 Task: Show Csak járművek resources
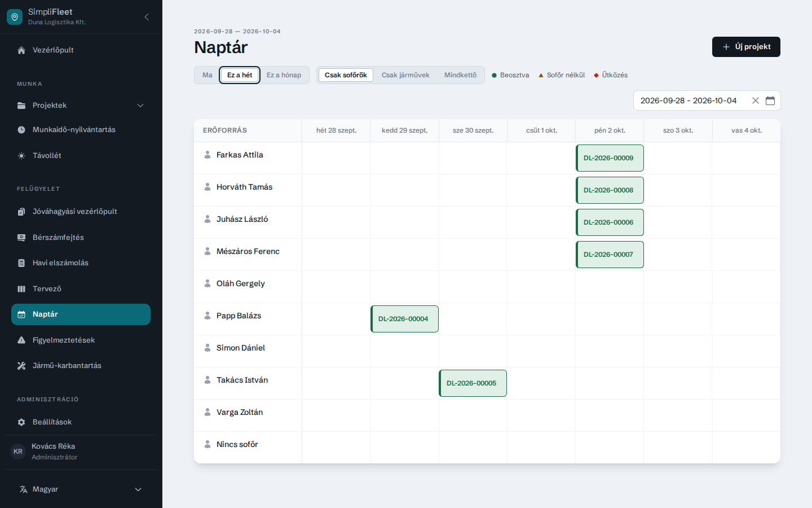coord(405,75)
